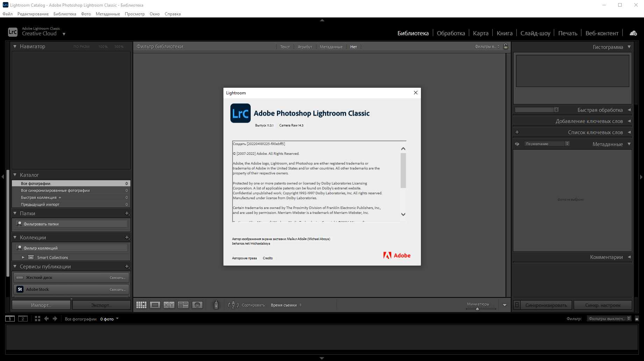The width and height of the screenshot is (644, 361).
Task: Open the Метаданные menu
Action: 108,14
